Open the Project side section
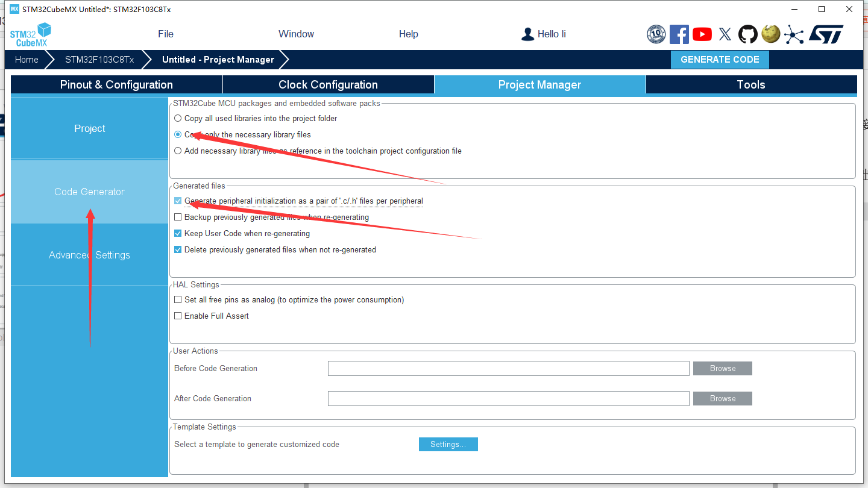868x488 pixels. 90,128
